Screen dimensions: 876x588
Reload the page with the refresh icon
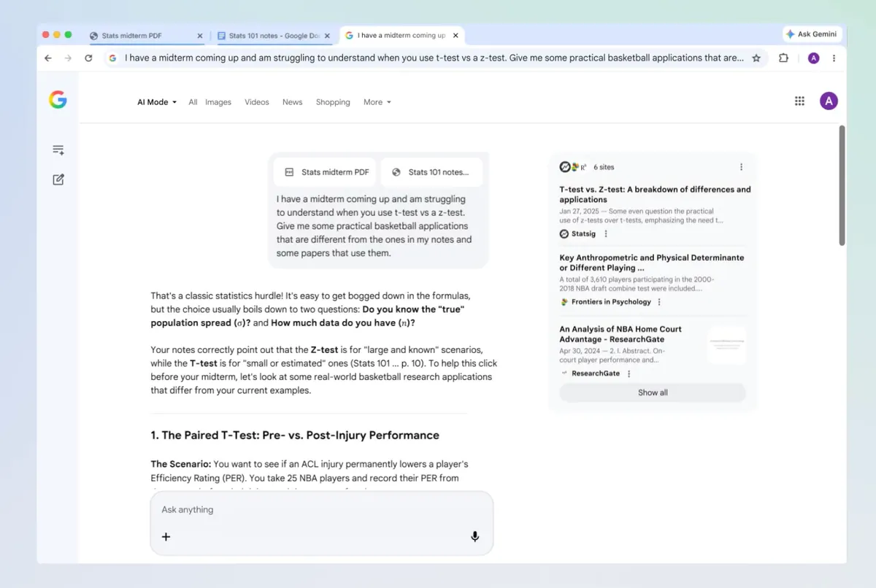(x=88, y=58)
